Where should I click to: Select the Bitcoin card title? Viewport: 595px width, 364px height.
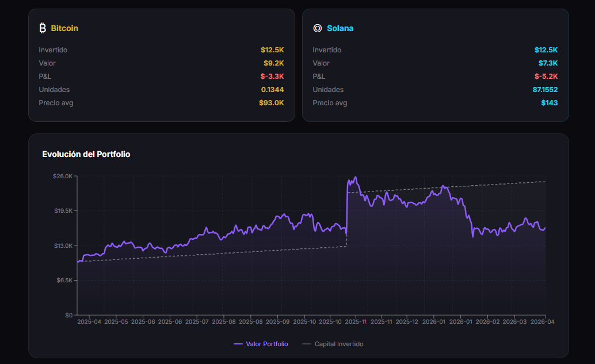click(64, 28)
